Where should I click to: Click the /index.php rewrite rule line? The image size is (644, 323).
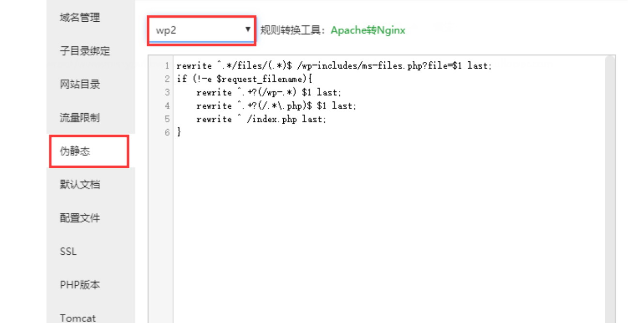[x=261, y=119]
